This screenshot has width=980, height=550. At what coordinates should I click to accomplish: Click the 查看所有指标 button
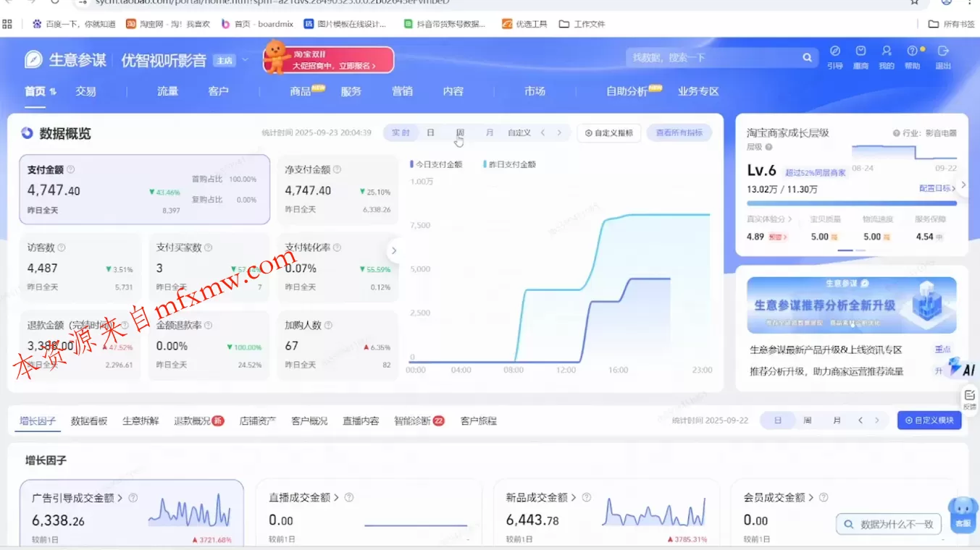[x=679, y=133]
